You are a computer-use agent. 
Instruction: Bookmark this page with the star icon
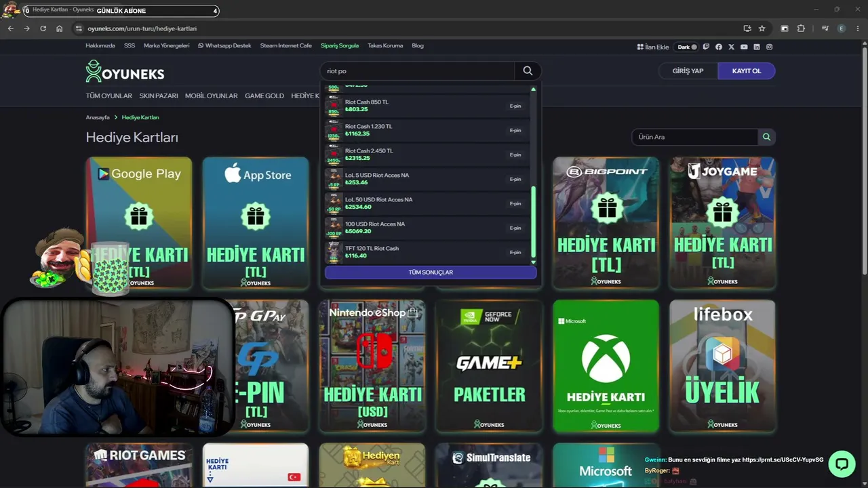tap(762, 28)
